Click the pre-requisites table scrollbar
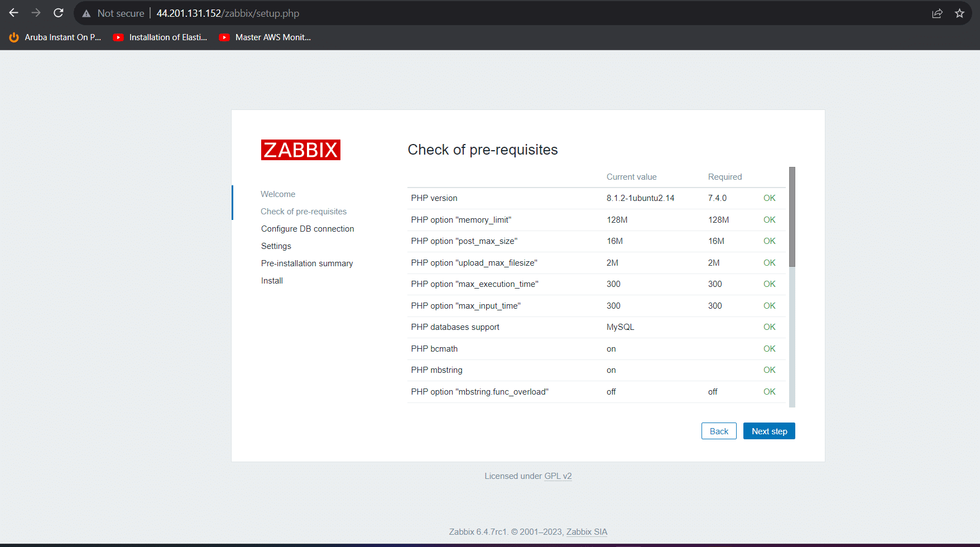Image resolution: width=980 pixels, height=547 pixels. [792, 217]
